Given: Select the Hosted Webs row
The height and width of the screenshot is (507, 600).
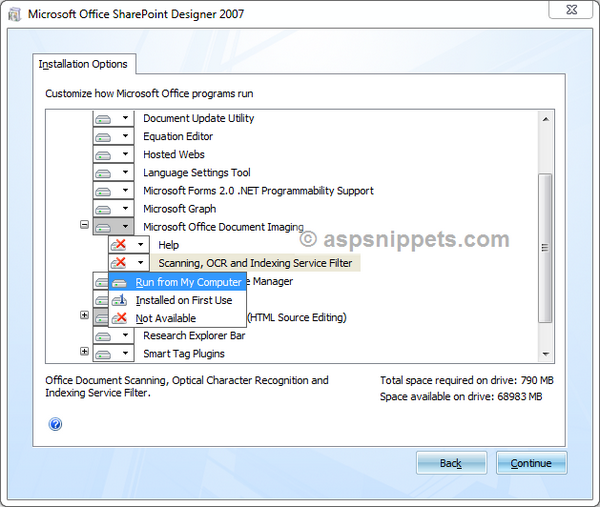Looking at the screenshot, I should (174, 154).
